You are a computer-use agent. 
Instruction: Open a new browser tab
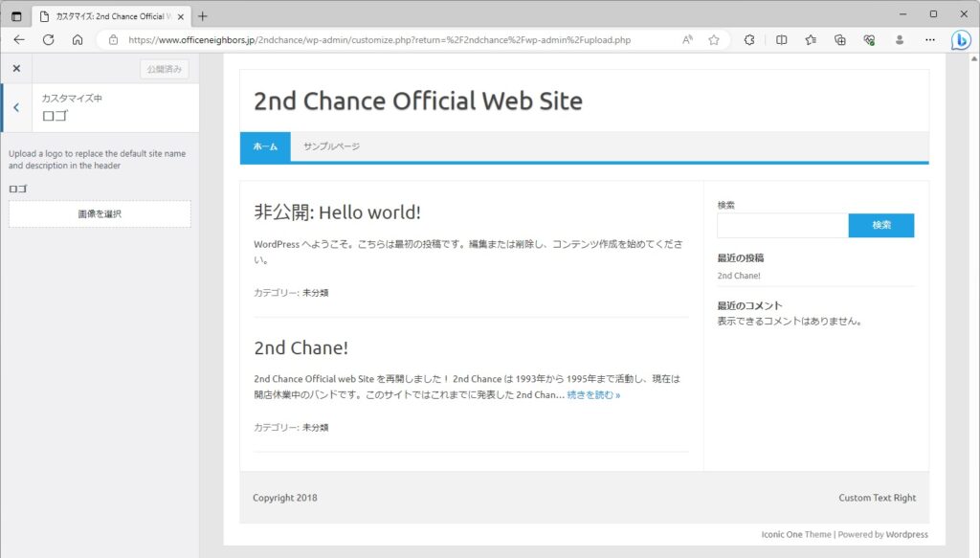pos(203,16)
